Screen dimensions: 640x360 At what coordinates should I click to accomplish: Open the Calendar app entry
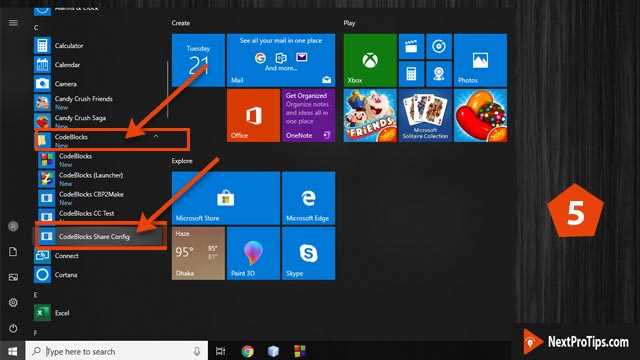click(98, 65)
